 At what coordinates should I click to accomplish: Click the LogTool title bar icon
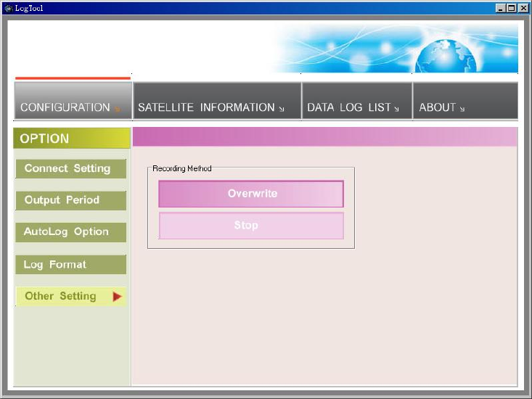[x=8, y=8]
